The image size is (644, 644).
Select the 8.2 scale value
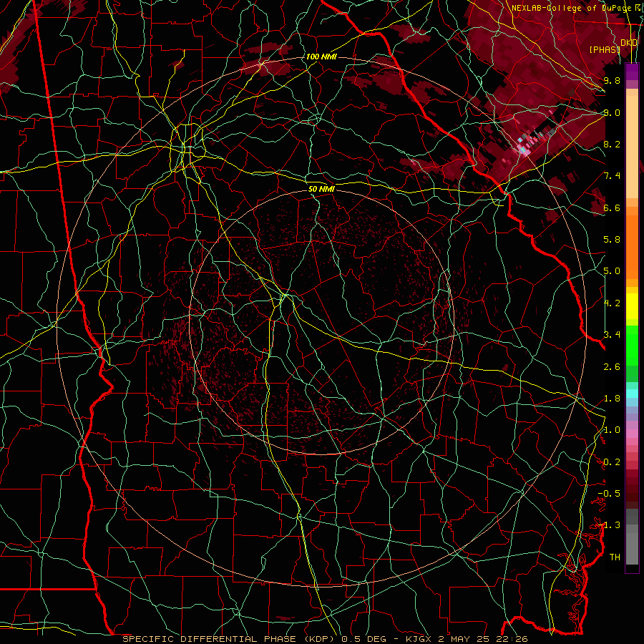[612, 144]
